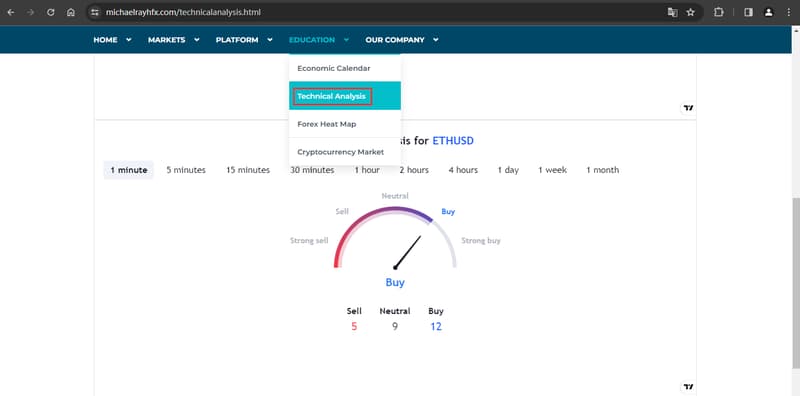The image size is (800, 396).
Task: Click the translate page icon
Action: [672, 12]
